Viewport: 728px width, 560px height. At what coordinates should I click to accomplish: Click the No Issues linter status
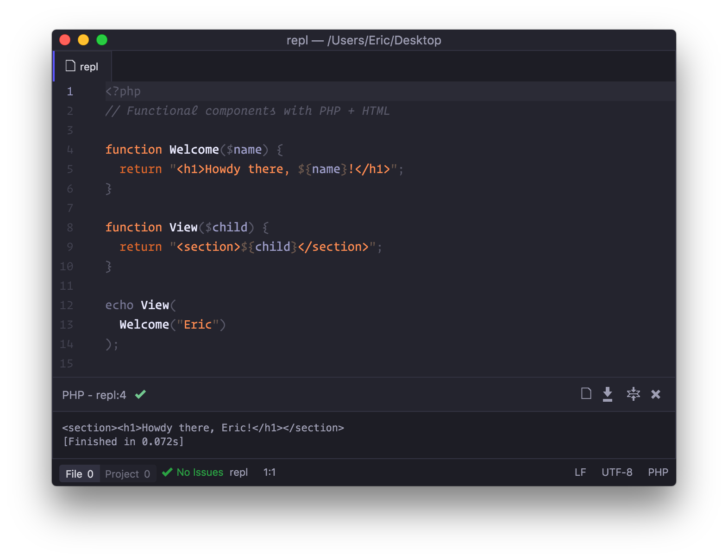[x=200, y=473]
